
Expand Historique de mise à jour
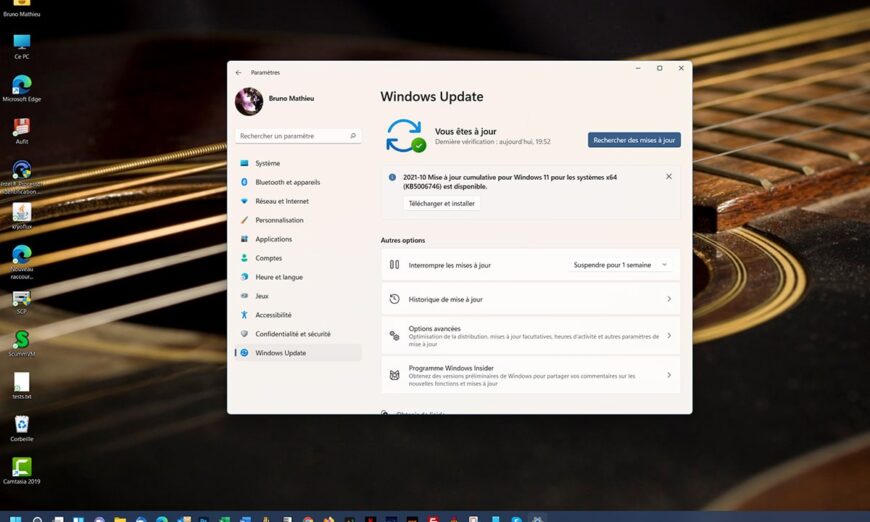point(531,299)
